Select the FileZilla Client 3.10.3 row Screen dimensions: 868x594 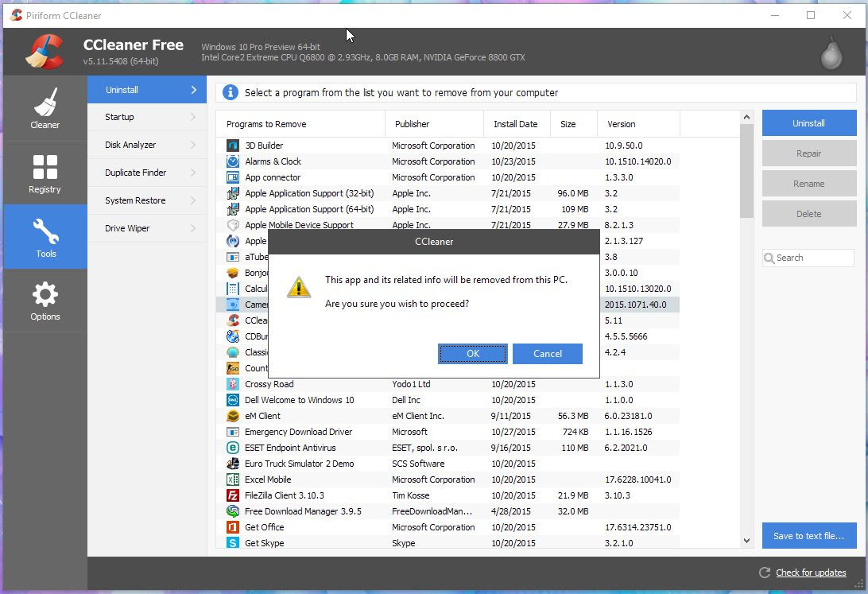[x=448, y=495]
